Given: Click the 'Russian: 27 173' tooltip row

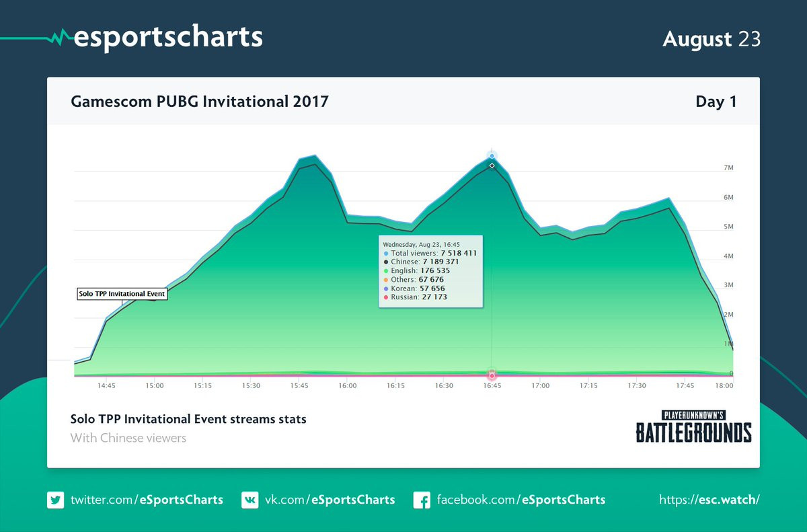Looking at the screenshot, I should 415,297.
